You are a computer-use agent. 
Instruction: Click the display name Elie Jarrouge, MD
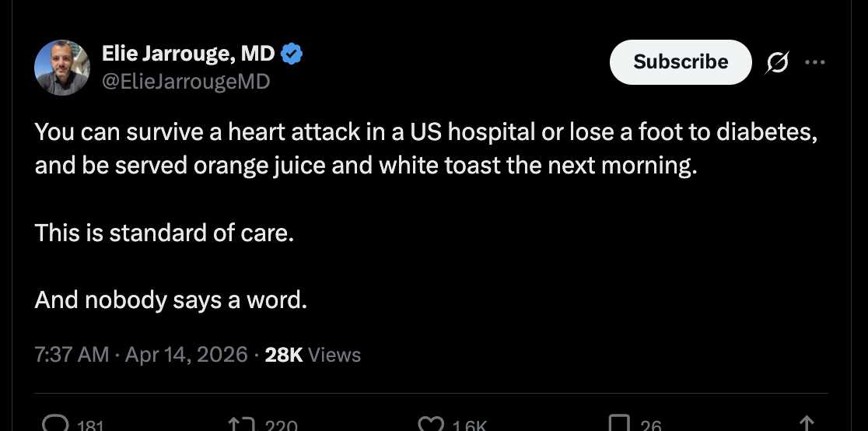(x=188, y=54)
